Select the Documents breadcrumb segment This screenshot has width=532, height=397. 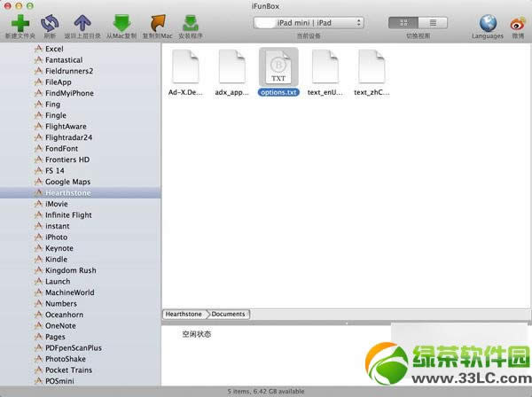(x=229, y=314)
